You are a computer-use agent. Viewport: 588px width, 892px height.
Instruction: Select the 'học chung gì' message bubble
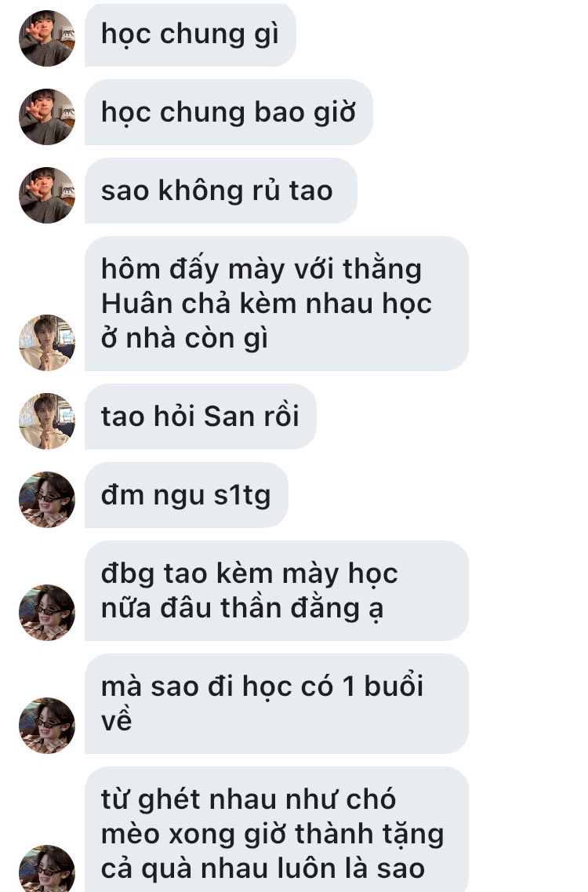click(x=191, y=35)
